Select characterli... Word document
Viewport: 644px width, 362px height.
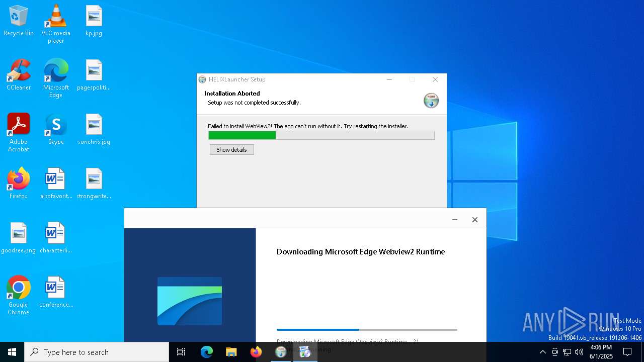point(56,238)
